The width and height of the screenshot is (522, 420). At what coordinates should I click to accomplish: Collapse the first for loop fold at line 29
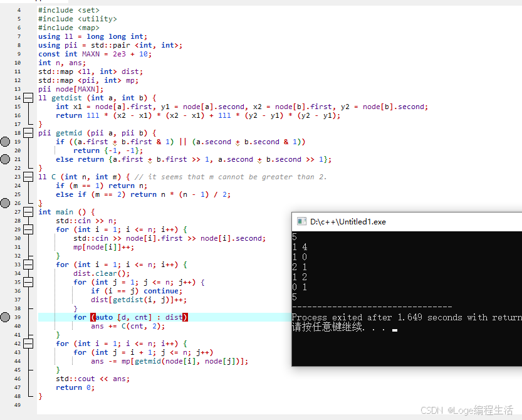pyautogui.click(x=28, y=229)
